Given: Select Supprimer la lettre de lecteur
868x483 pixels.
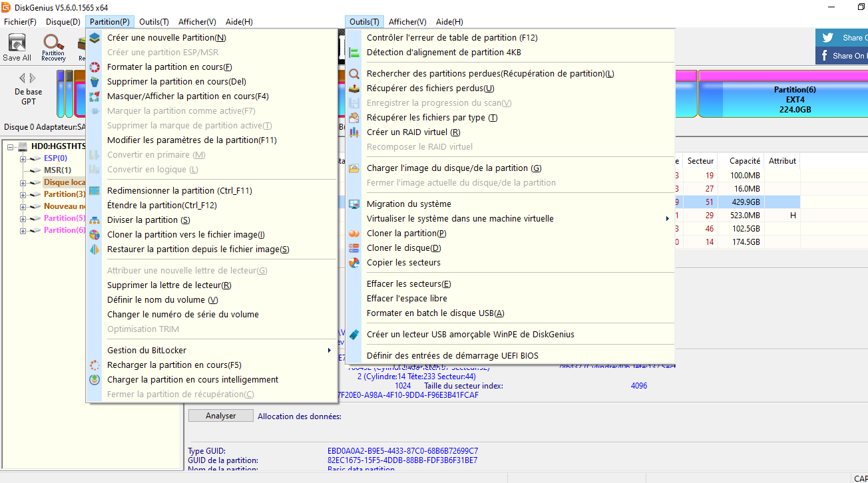Looking at the screenshot, I should [x=169, y=285].
